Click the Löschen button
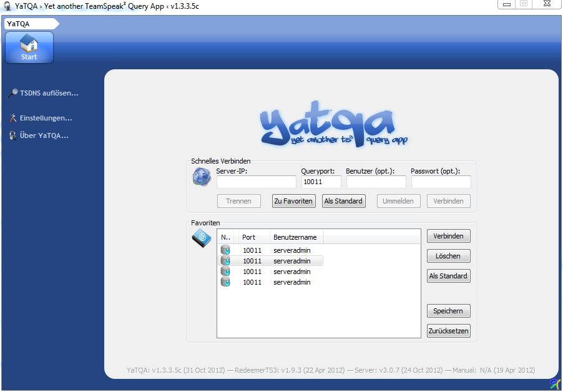Screen dimensions: 563x392 point(448,256)
